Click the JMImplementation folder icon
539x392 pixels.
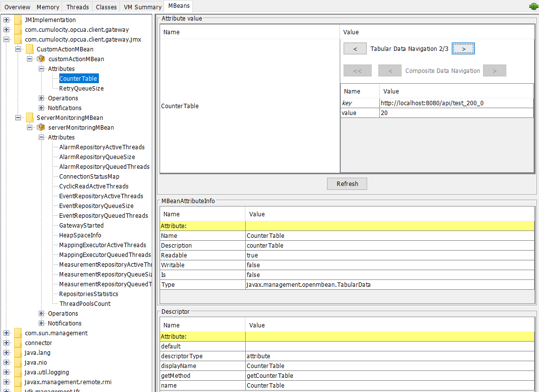(x=18, y=20)
